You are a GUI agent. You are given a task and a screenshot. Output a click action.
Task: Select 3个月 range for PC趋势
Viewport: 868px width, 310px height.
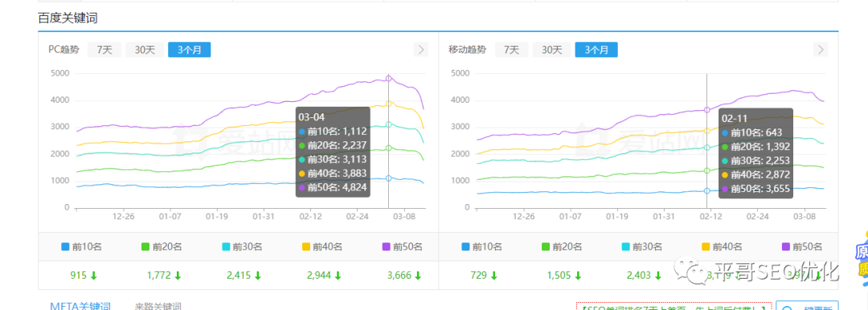click(x=190, y=50)
